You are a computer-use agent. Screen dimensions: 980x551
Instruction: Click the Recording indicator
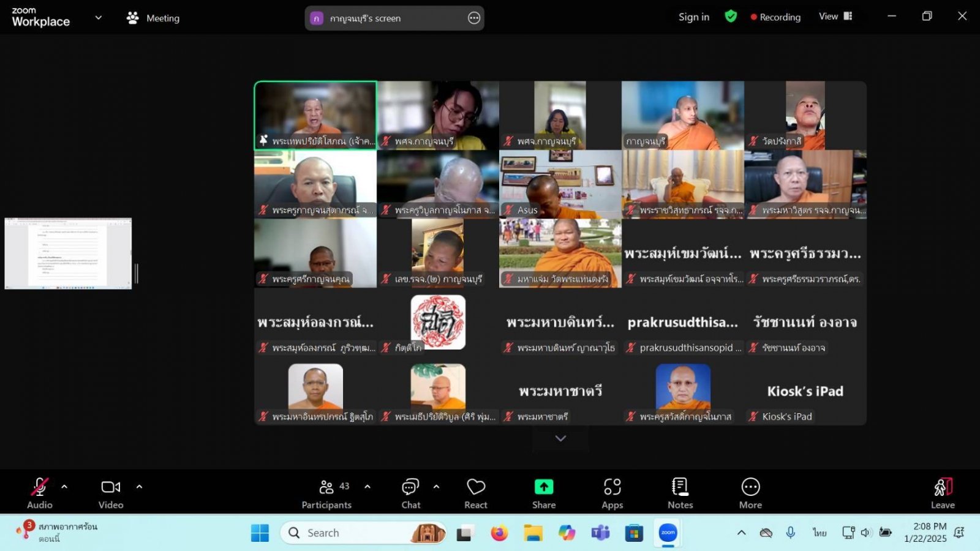[775, 17]
